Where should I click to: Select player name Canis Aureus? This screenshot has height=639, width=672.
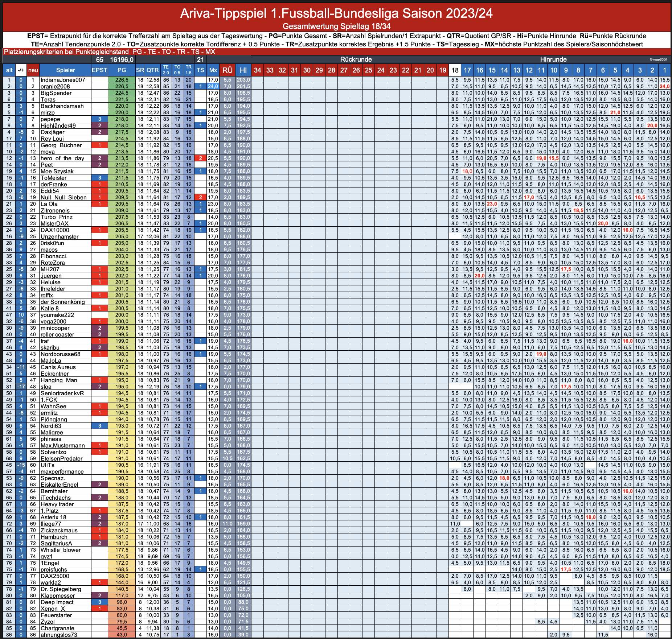click(58, 367)
